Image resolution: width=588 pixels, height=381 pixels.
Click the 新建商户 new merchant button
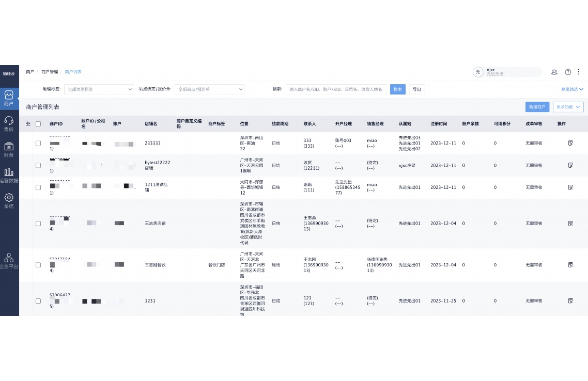[x=537, y=107]
